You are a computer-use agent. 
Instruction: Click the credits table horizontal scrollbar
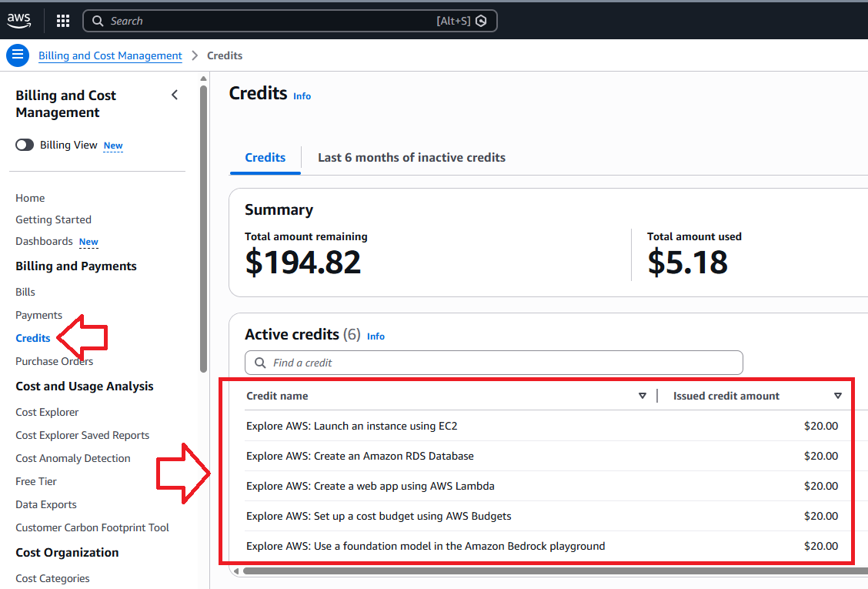pos(556,571)
